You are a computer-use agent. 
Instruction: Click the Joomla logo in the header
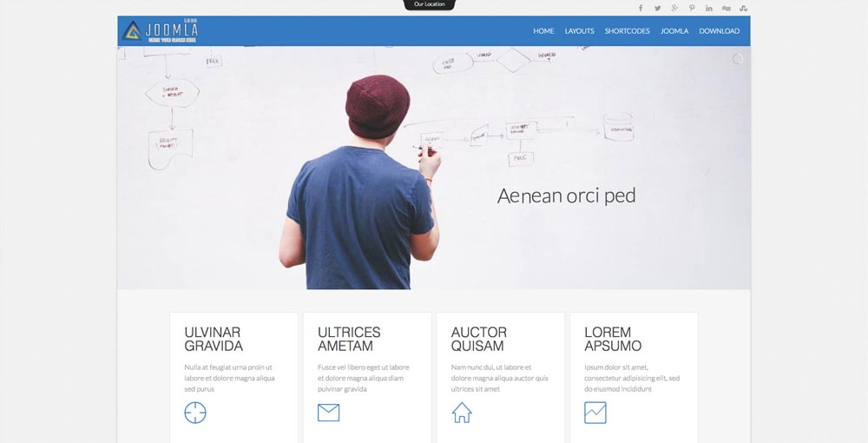click(x=160, y=31)
